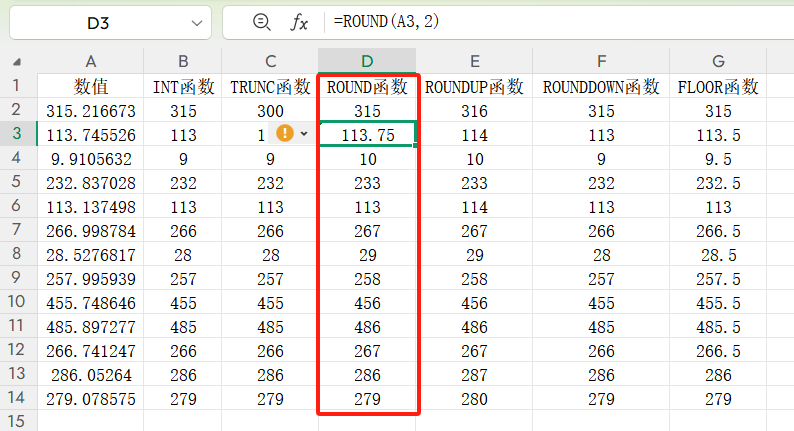Select column G header
Screen dimensions: 794x431
pyautogui.click(x=718, y=61)
